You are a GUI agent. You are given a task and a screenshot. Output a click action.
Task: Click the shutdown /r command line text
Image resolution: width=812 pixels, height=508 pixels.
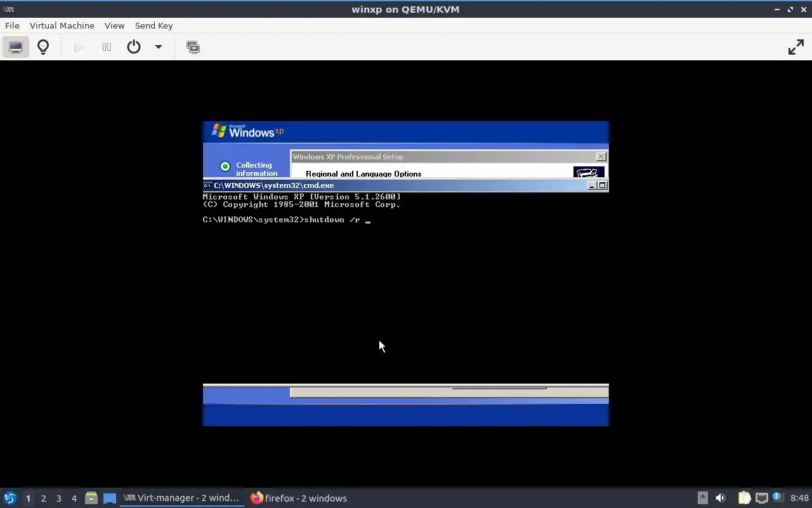point(332,220)
